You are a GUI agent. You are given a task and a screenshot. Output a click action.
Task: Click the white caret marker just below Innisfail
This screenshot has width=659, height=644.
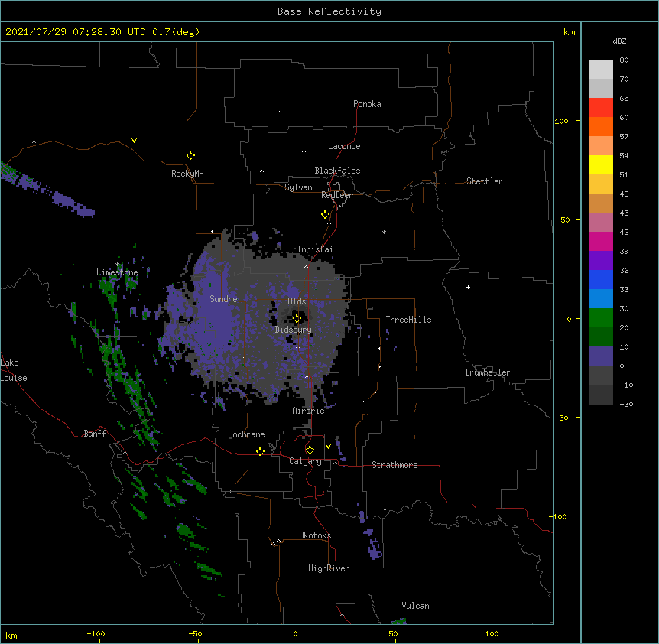click(306, 266)
